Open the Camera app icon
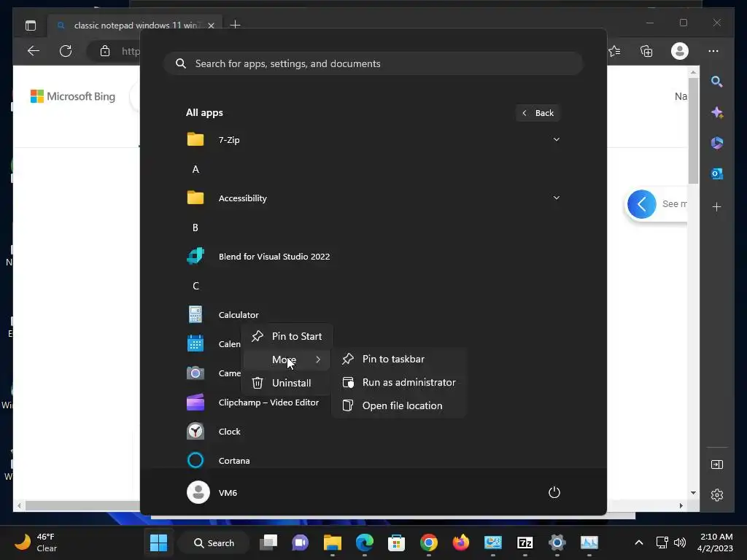Screen dimensions: 747x560 [196, 373]
